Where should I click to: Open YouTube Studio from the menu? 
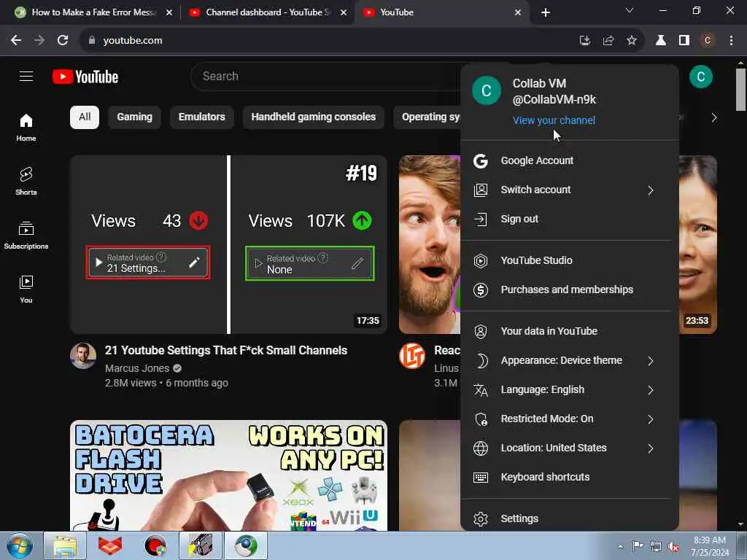pos(569,260)
